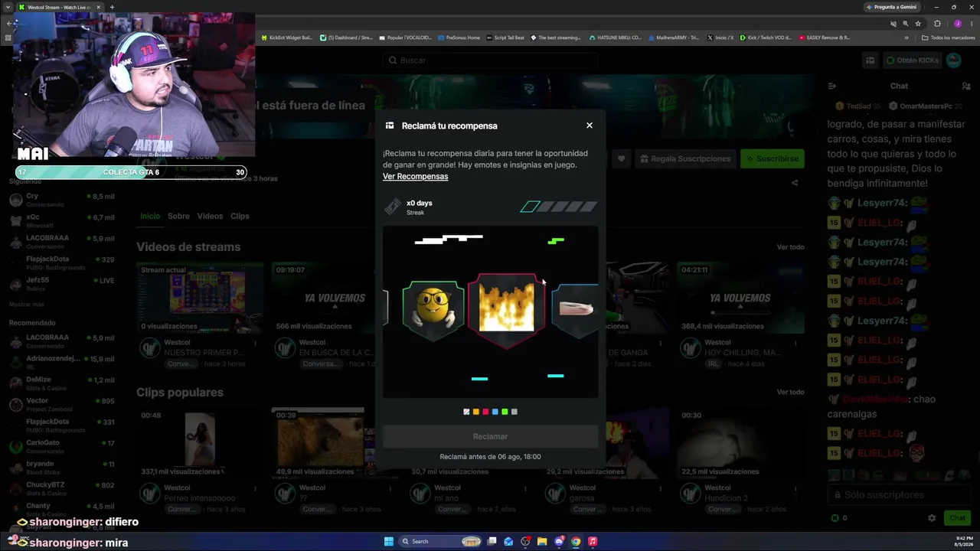
Task: Open Jefz55 channel in the sidebar
Action: pos(61,284)
